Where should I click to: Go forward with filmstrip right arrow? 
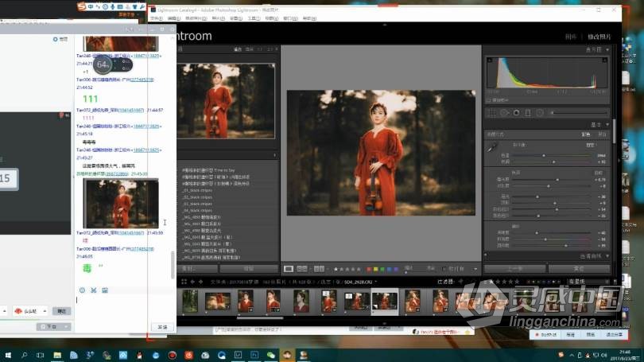click(x=201, y=282)
